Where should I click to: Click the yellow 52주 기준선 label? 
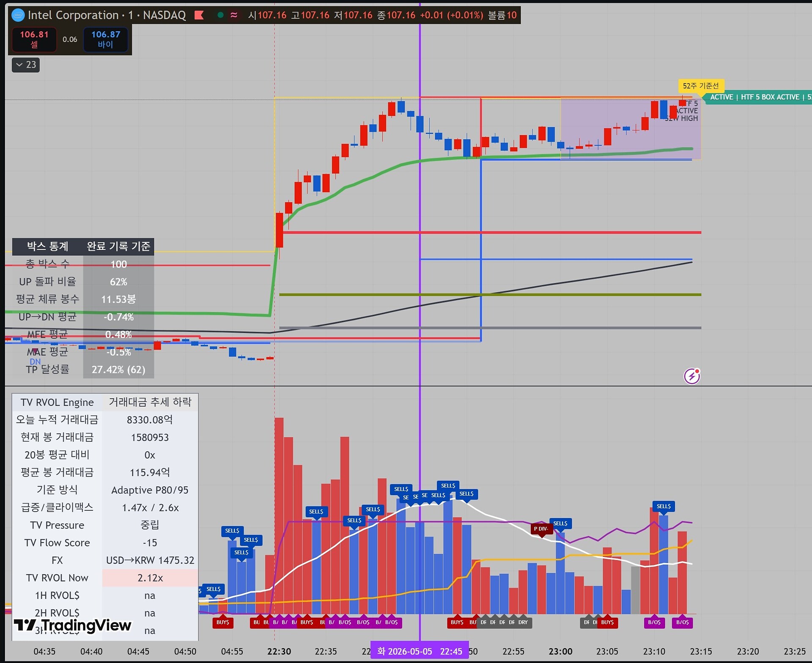pyautogui.click(x=701, y=86)
